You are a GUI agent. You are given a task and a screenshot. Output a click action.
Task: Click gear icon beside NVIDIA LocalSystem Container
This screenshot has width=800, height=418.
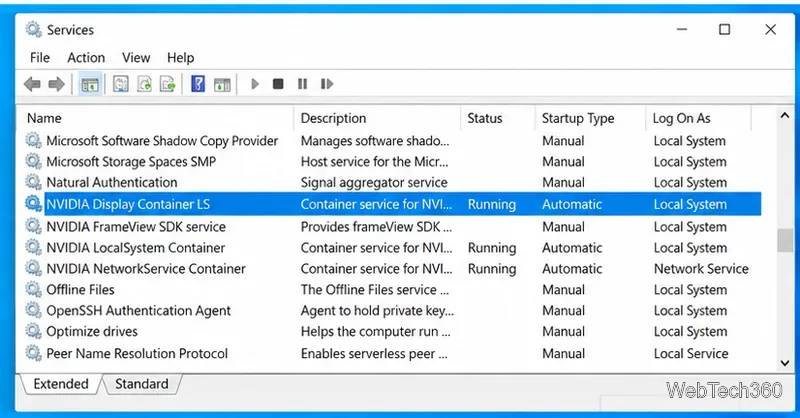click(34, 248)
